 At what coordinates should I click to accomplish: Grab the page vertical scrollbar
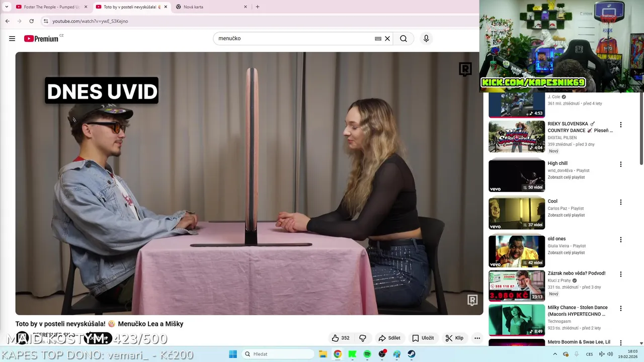pos(641,128)
